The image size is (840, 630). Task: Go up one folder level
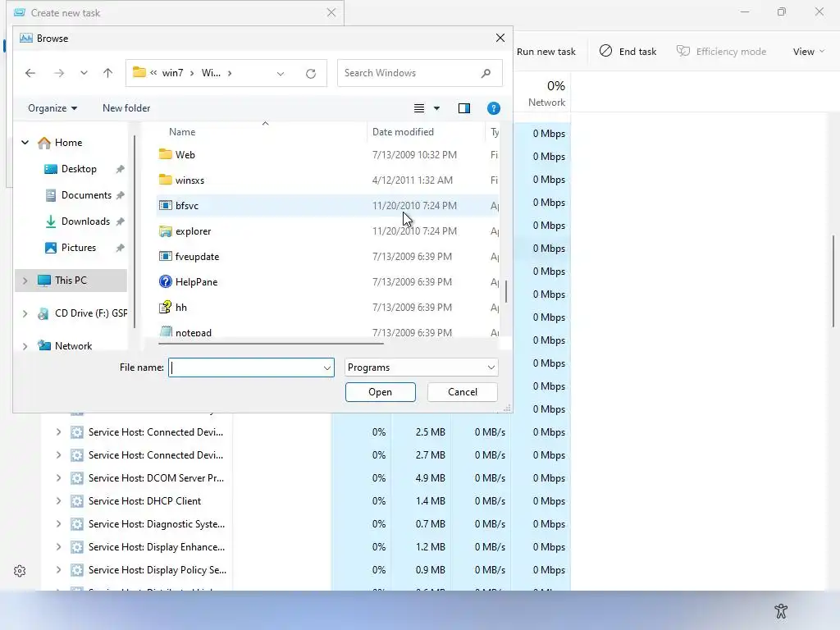pos(107,73)
